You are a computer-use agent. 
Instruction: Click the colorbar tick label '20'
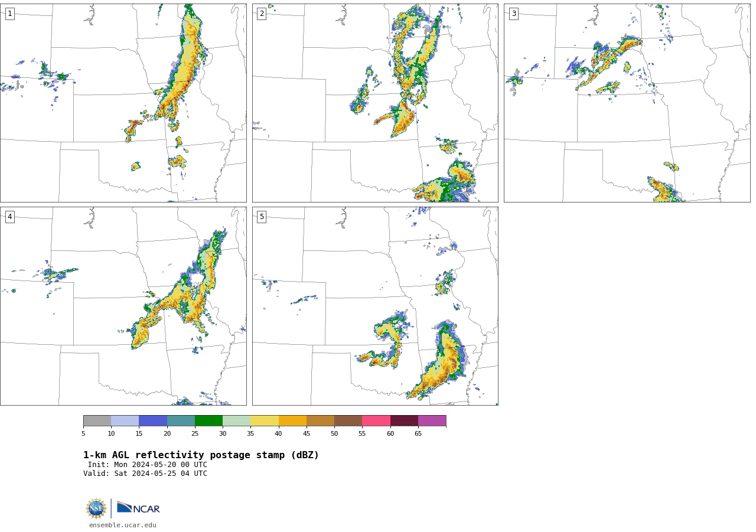pyautogui.click(x=167, y=434)
